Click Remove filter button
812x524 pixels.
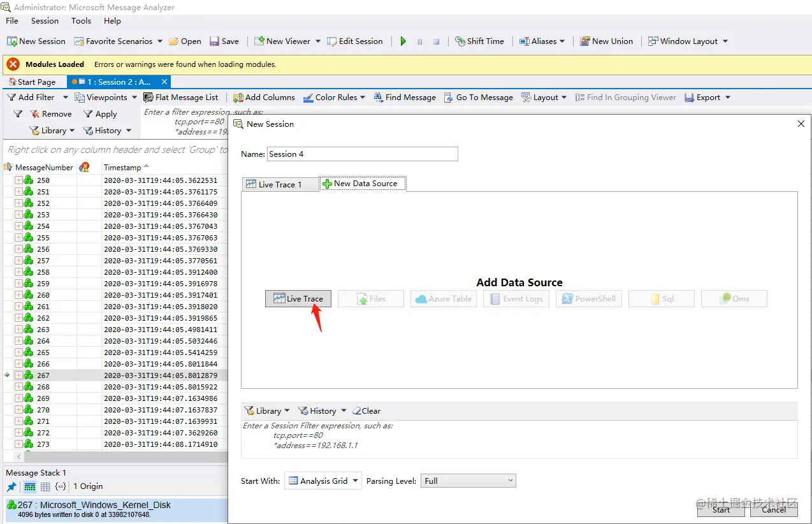tap(51, 113)
